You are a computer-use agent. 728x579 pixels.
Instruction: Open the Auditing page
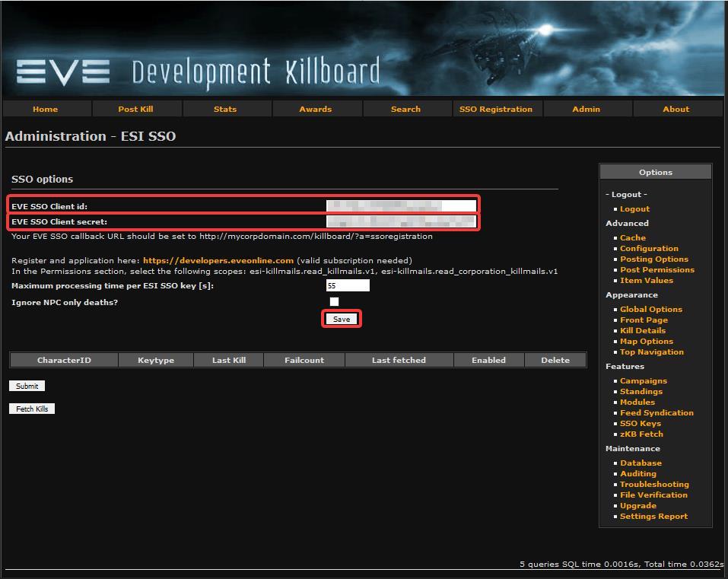pos(638,473)
